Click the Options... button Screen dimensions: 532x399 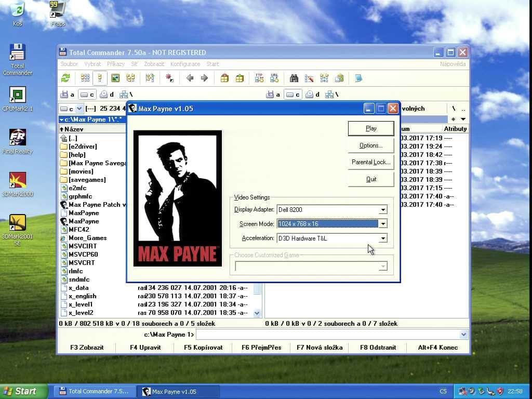tap(371, 145)
